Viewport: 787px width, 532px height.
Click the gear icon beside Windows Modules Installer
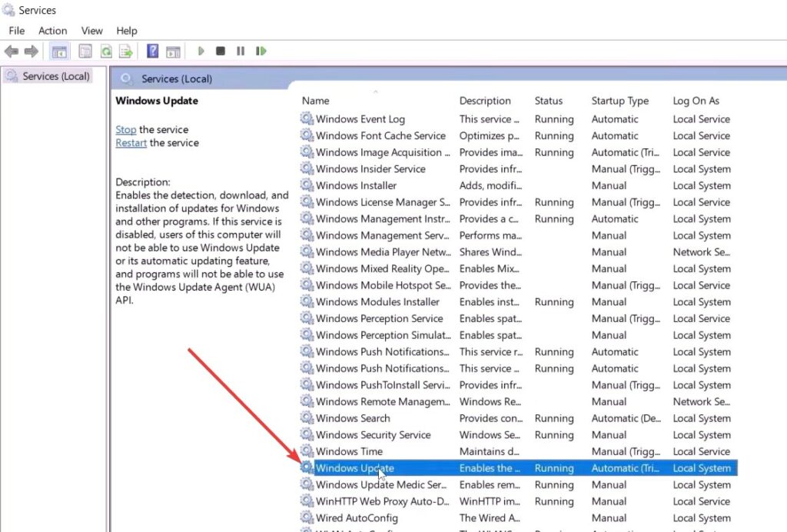coord(307,301)
